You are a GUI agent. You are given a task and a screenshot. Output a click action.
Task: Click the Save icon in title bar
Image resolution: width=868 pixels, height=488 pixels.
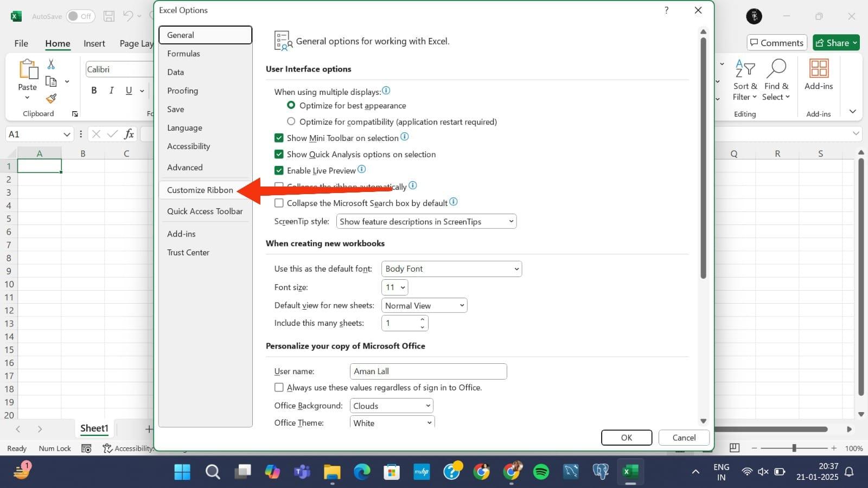[x=109, y=16]
